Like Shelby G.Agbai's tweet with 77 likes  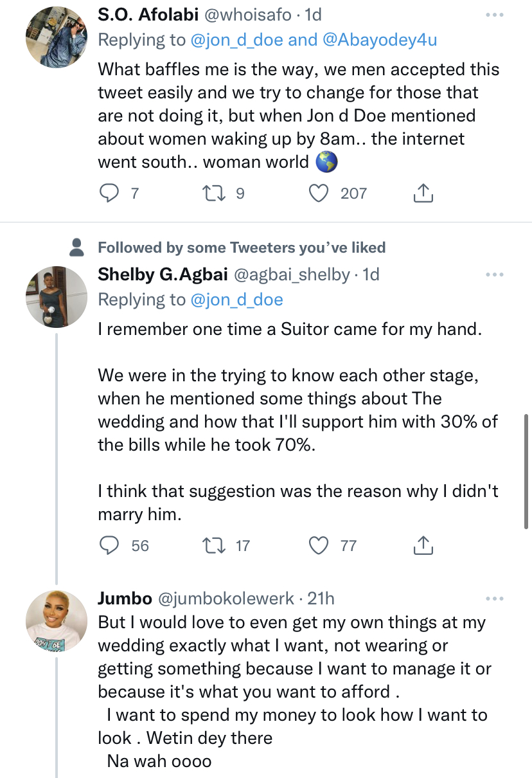tap(319, 545)
